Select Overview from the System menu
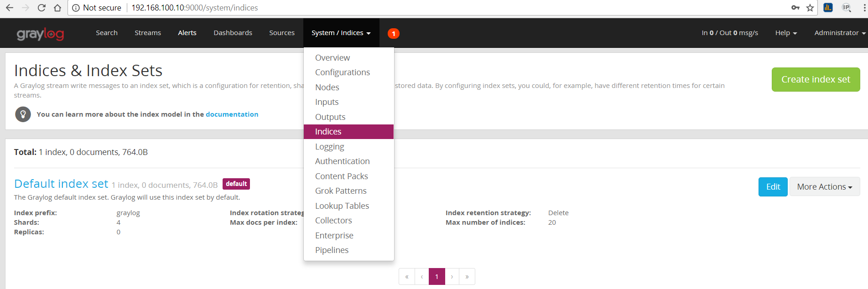Screen dimensions: 868x289 348,58
